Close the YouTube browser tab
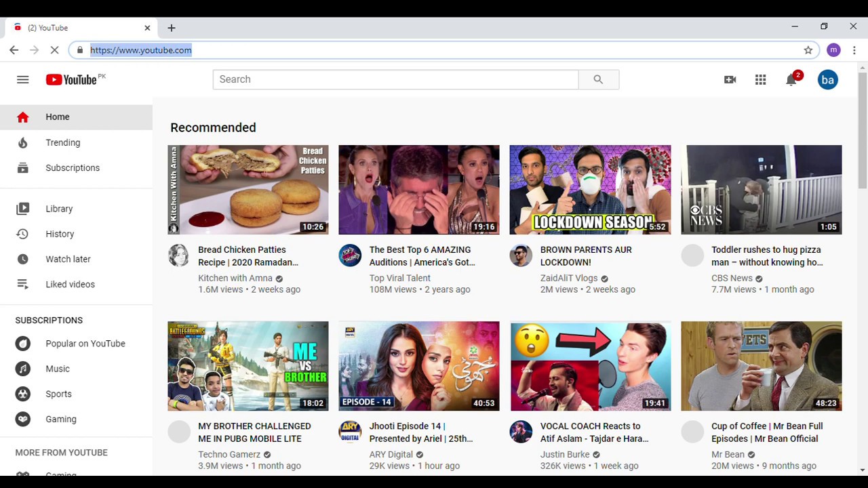 (147, 28)
